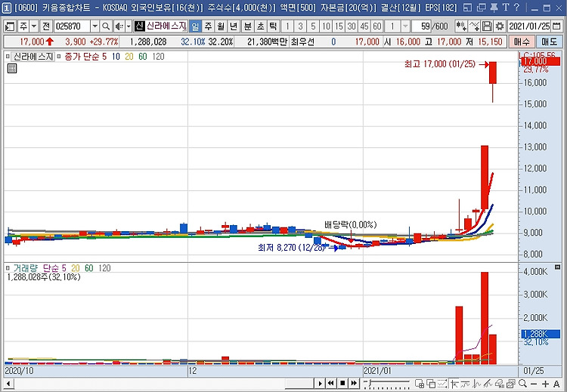Click the close X on volume panel

pyautogui.click(x=557, y=267)
